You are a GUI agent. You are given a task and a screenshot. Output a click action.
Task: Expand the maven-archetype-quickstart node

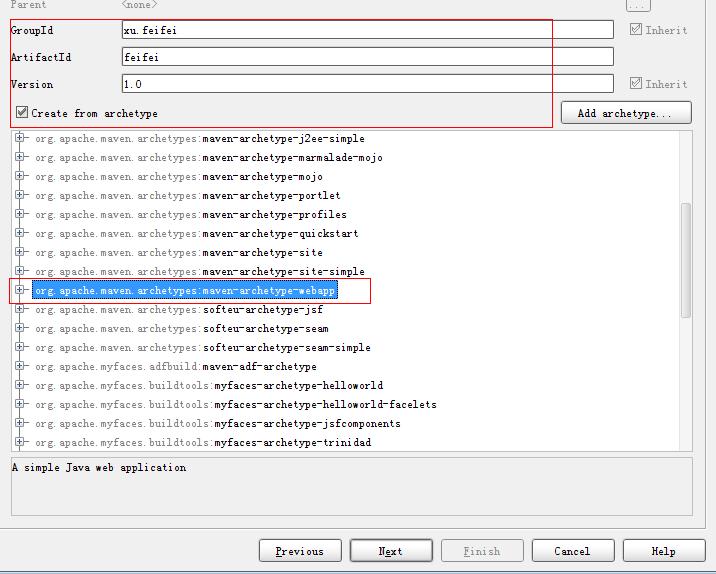[x=20, y=233]
